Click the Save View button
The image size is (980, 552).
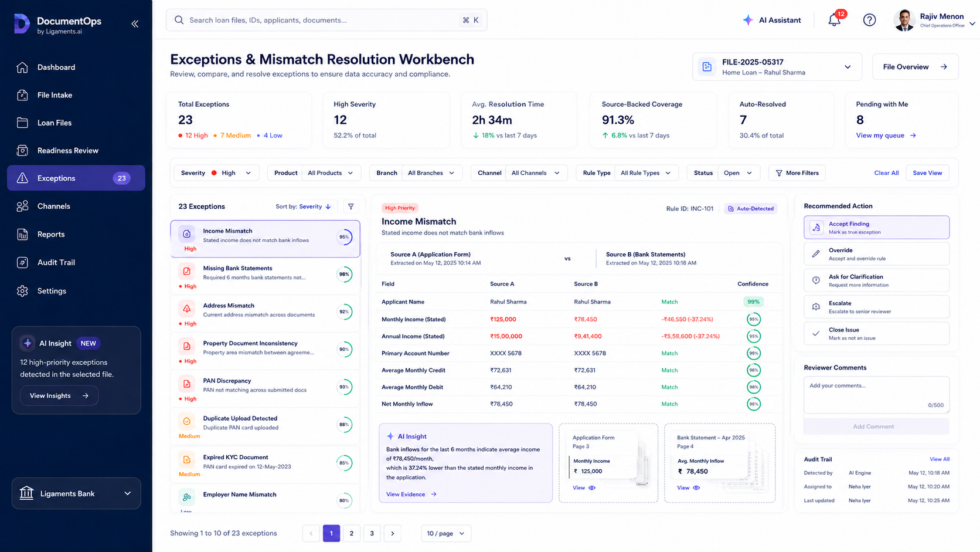pyautogui.click(x=927, y=173)
